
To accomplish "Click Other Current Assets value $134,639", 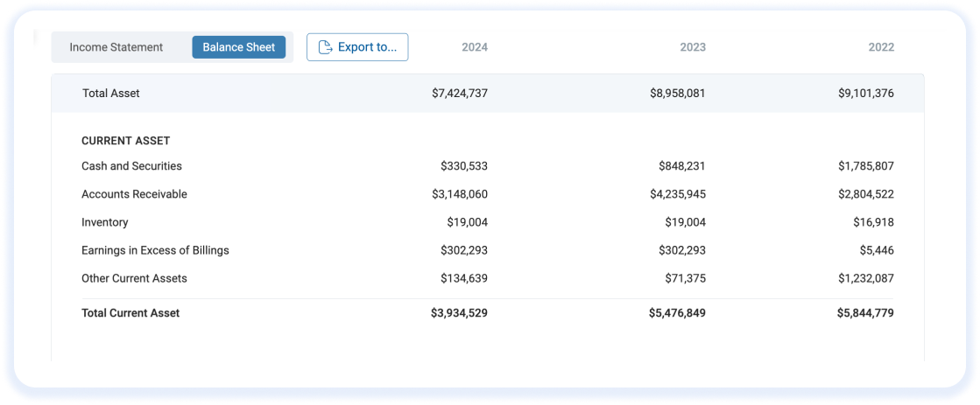I will 464,278.
